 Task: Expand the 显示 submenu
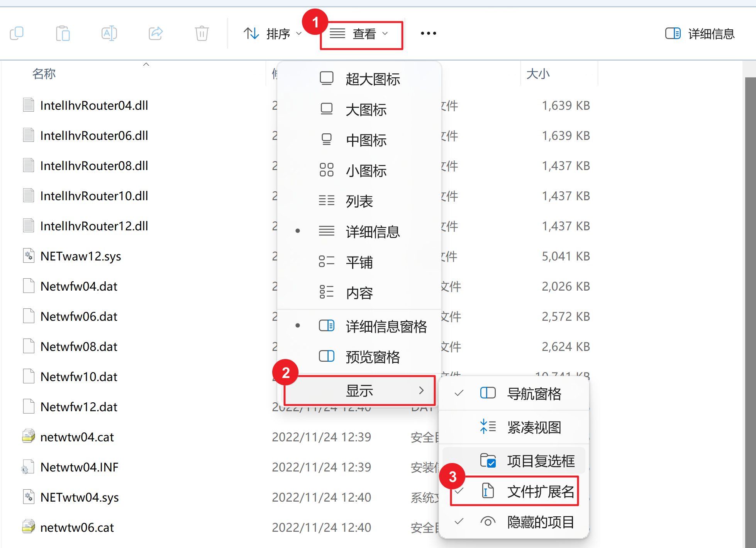359,391
